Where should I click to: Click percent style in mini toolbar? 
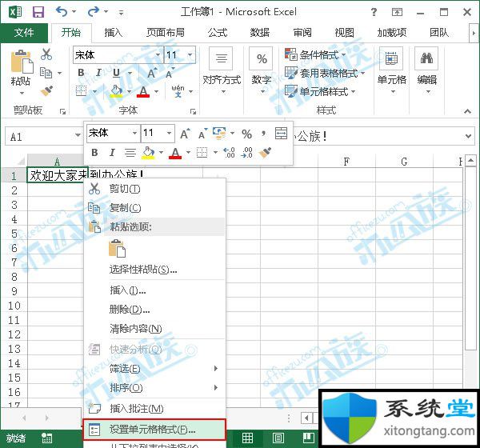pyautogui.click(x=246, y=134)
